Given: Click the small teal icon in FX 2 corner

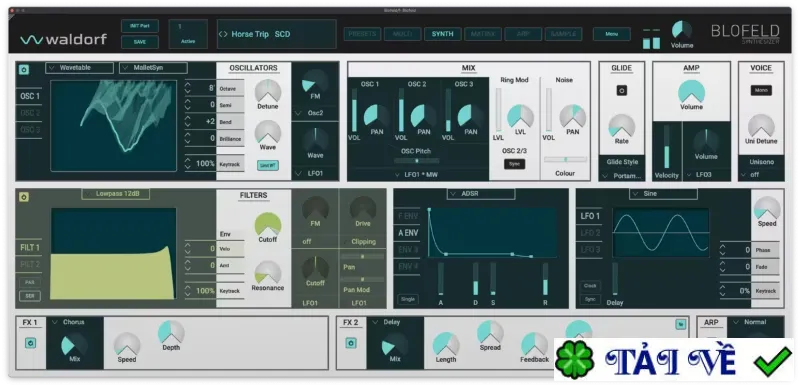Looking at the screenshot, I should (x=681, y=324).
